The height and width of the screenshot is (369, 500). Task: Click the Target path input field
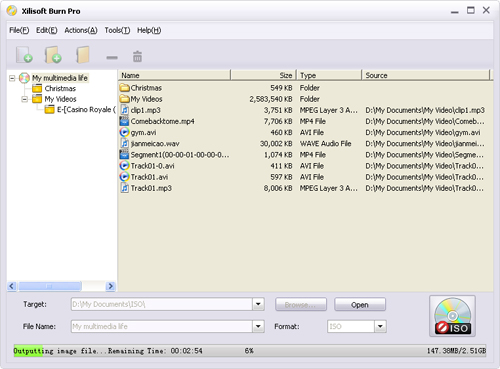point(162,304)
